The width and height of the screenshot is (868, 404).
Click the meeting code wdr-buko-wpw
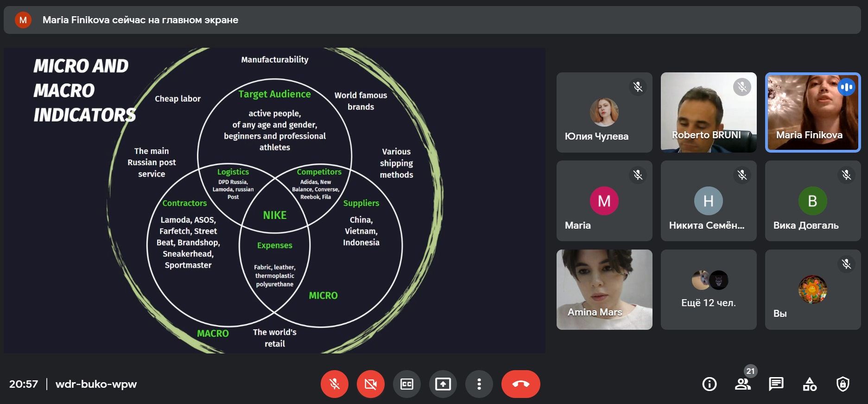pos(96,384)
